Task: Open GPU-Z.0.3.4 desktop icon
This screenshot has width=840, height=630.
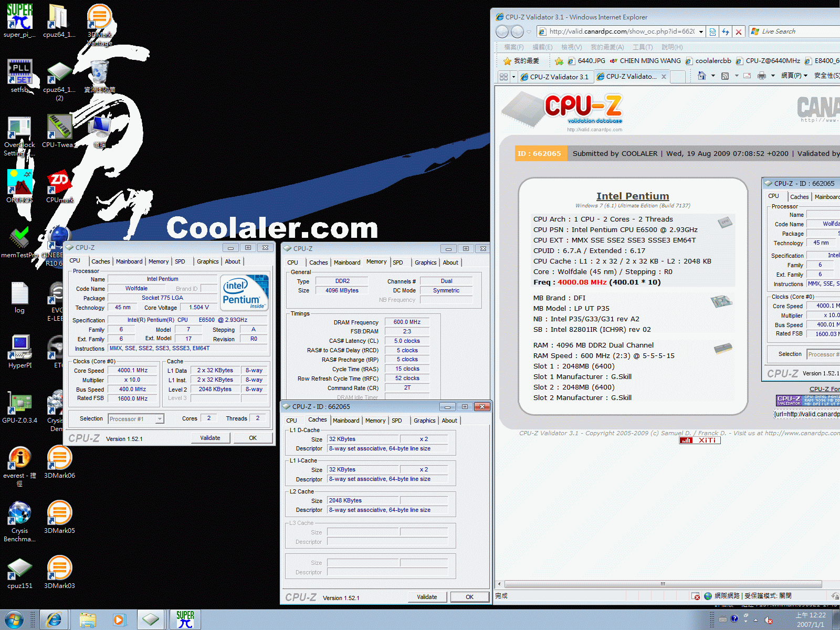Action: tap(19, 408)
